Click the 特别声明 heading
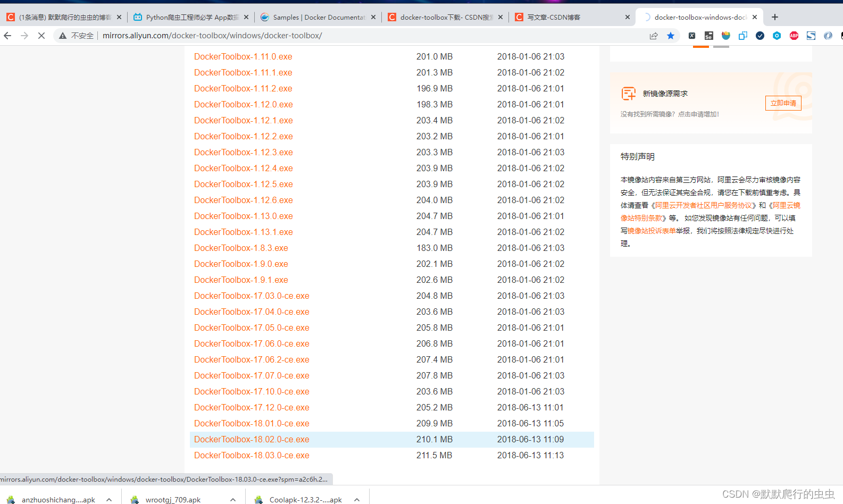The image size is (843, 504). point(638,157)
